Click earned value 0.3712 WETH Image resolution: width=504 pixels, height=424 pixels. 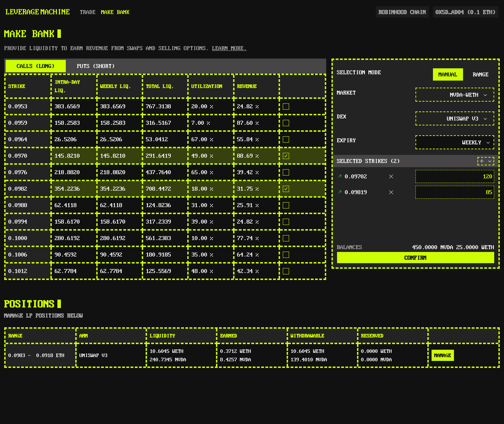[x=235, y=351]
